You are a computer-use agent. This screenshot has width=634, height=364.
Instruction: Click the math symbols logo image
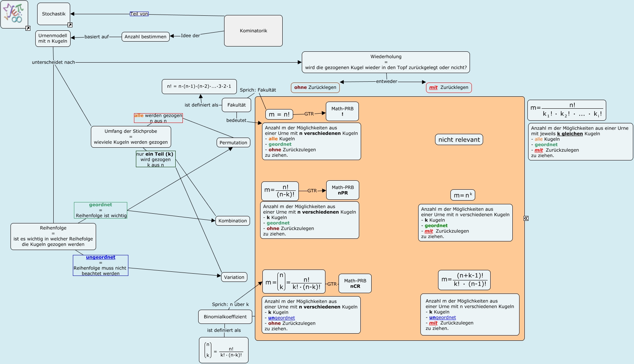coord(14,14)
